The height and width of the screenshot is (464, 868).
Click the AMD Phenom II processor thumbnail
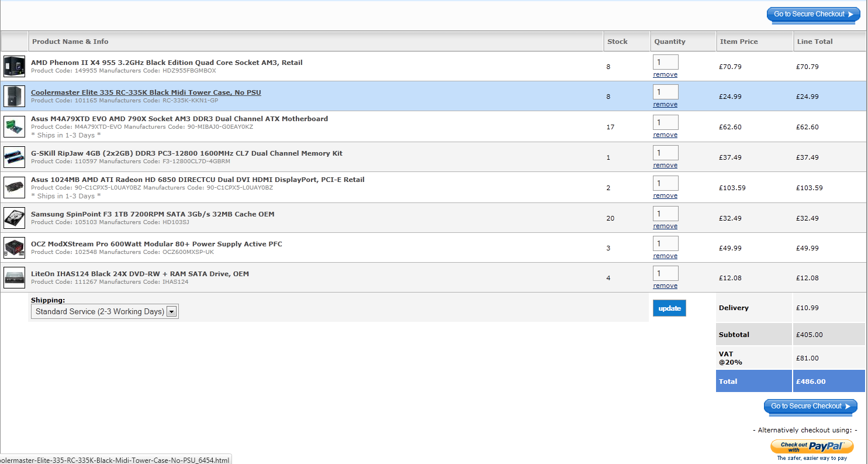tap(14, 67)
